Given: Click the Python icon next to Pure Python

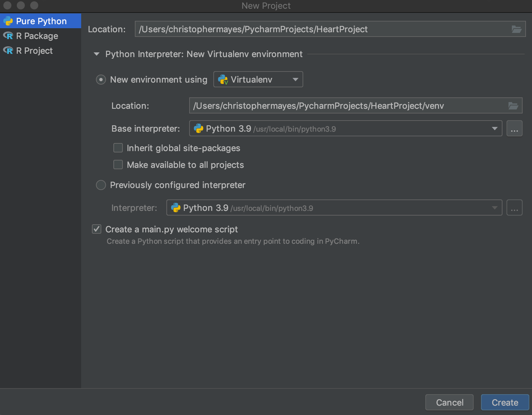Looking at the screenshot, I should 8,21.
